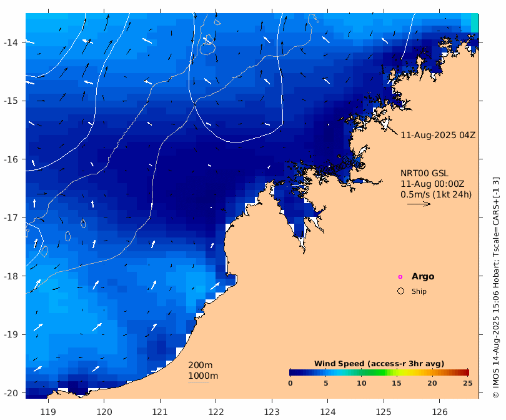Screen dimensions: 506x420
Task: Click the "1000m" depth contour label
Action: 203,376
